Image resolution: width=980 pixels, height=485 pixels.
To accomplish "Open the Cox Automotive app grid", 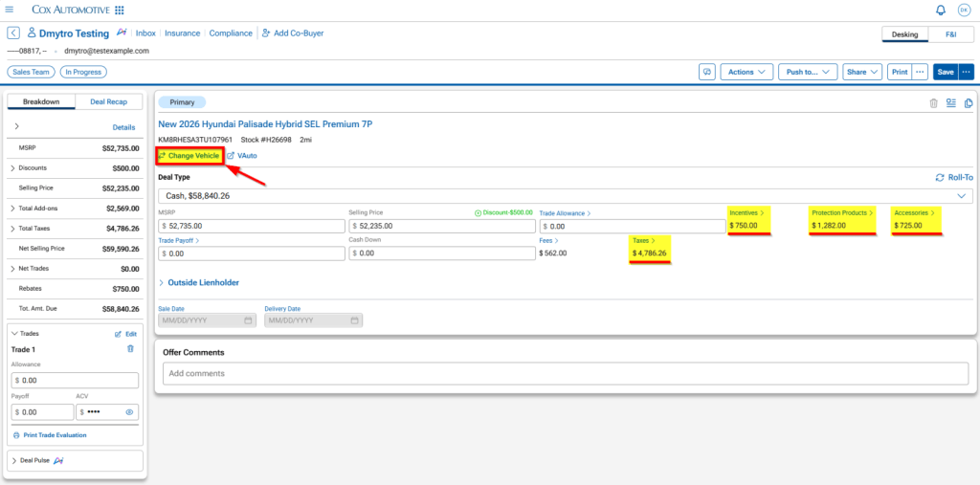I will pyautogui.click(x=120, y=10).
